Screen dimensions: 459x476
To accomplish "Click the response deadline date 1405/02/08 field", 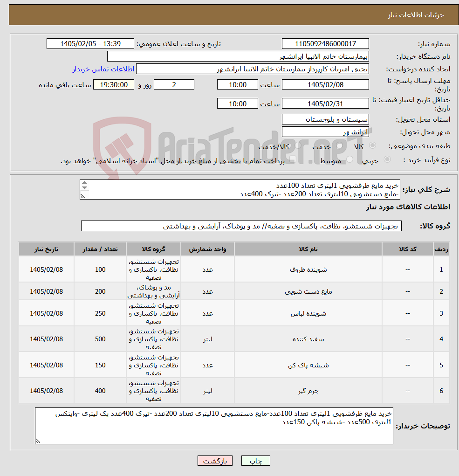I will point(325,85).
